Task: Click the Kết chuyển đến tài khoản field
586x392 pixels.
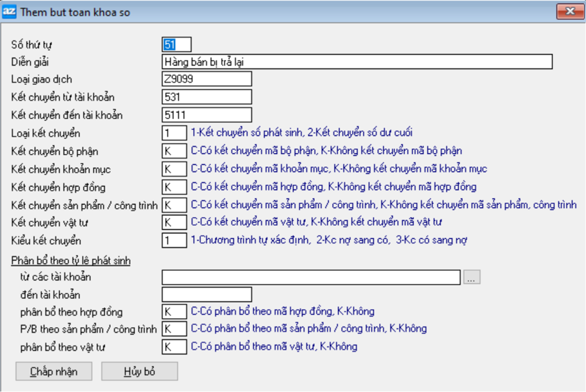Action: tap(207, 115)
